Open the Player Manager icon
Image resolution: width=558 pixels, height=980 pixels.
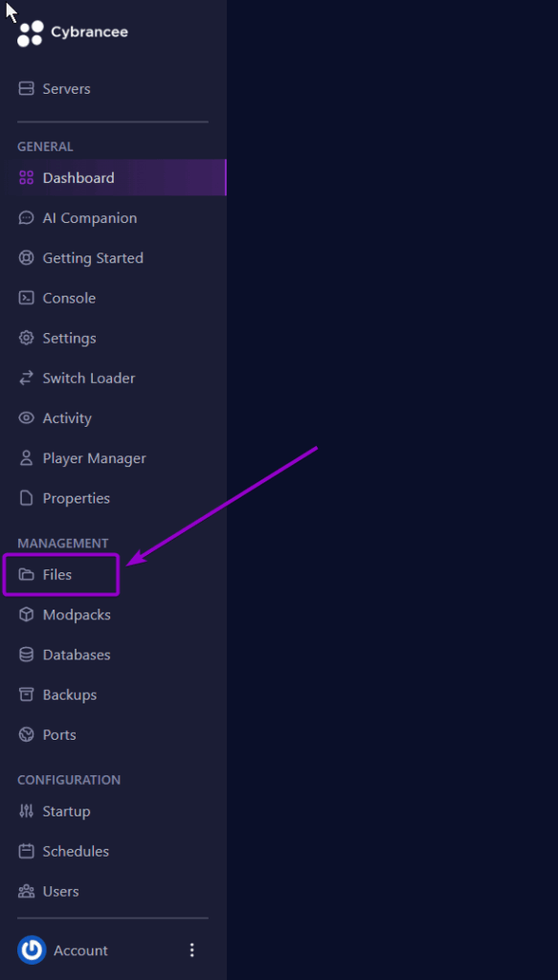coord(26,457)
